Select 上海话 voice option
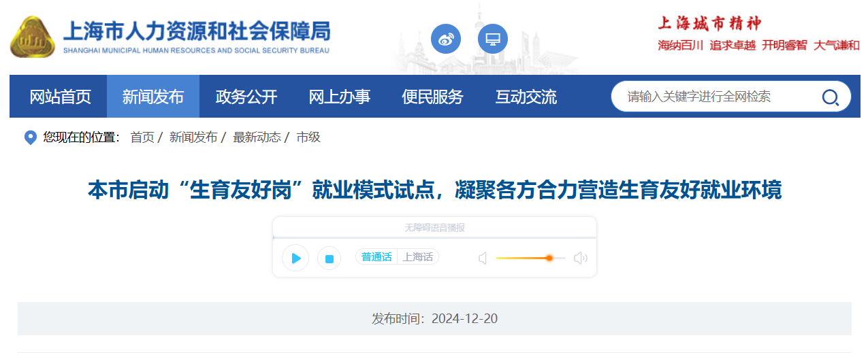This screenshot has height=353, width=868. coord(417,257)
